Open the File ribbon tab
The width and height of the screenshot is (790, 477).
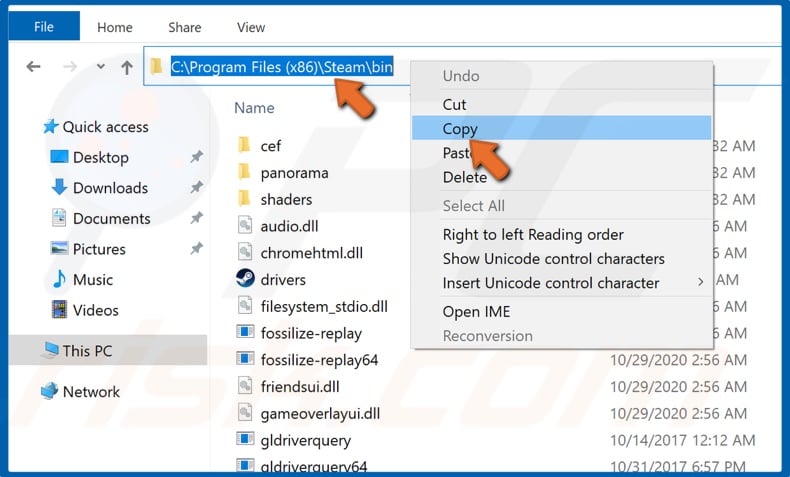click(x=44, y=26)
